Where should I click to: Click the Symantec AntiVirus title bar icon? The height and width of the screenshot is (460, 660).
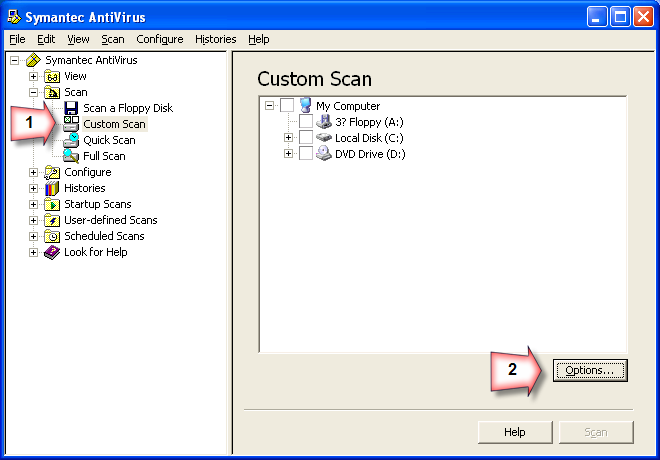click(14, 17)
